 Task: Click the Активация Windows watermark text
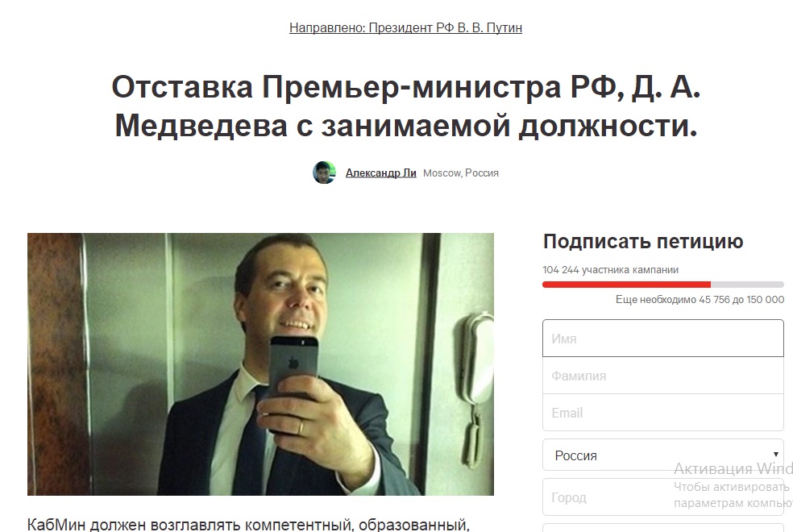[733, 468]
